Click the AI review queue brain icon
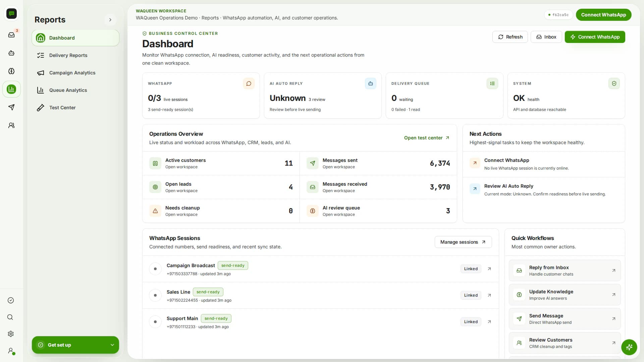 313,211
